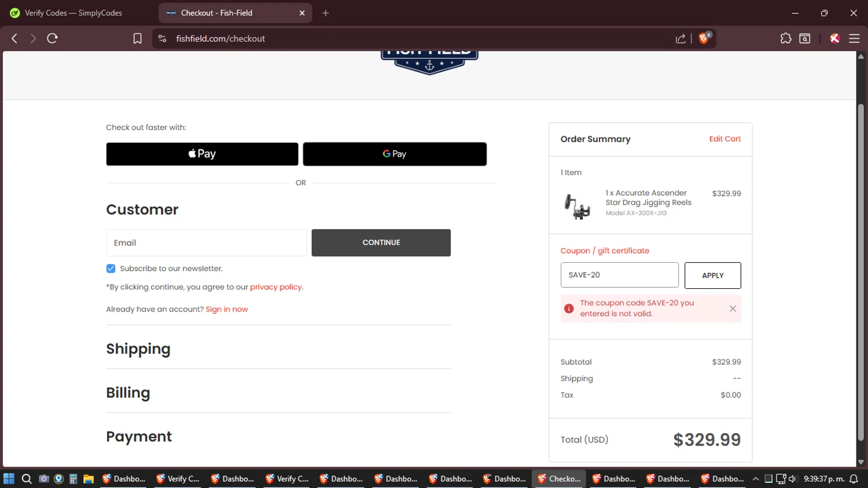The height and width of the screenshot is (488, 868).
Task: Open the camera app in taskbar
Action: coord(43,479)
